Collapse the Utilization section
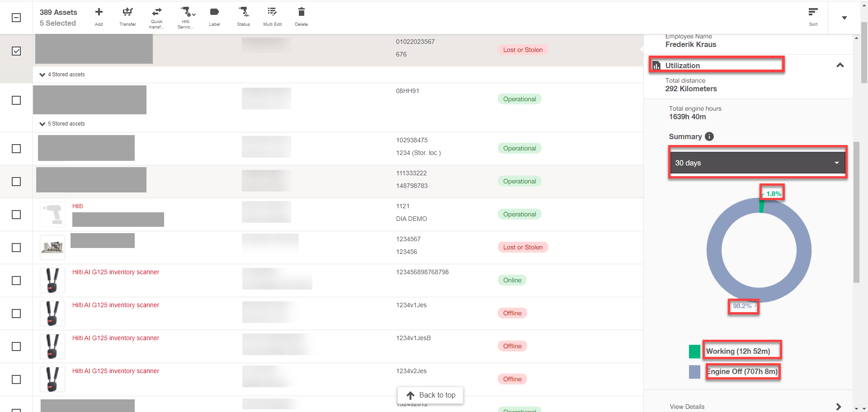868x412 pixels. [x=840, y=66]
